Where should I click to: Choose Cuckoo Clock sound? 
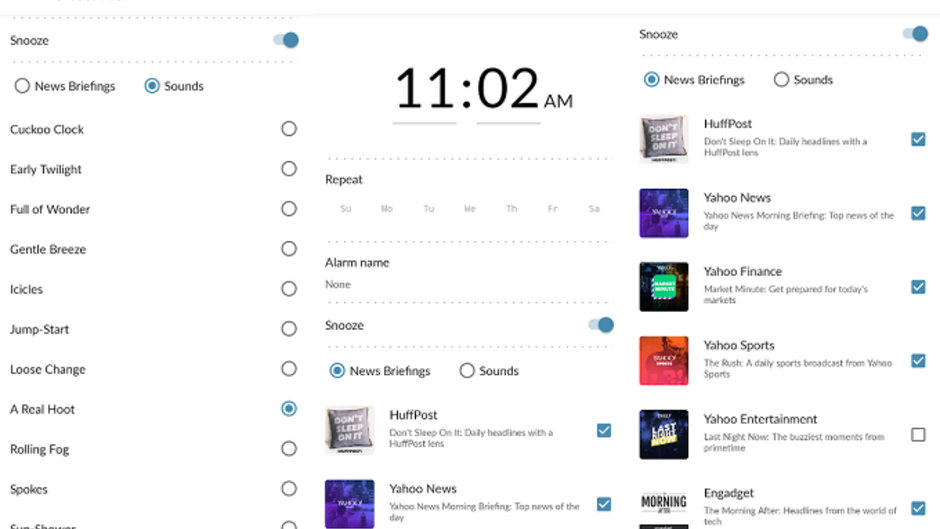tap(289, 129)
